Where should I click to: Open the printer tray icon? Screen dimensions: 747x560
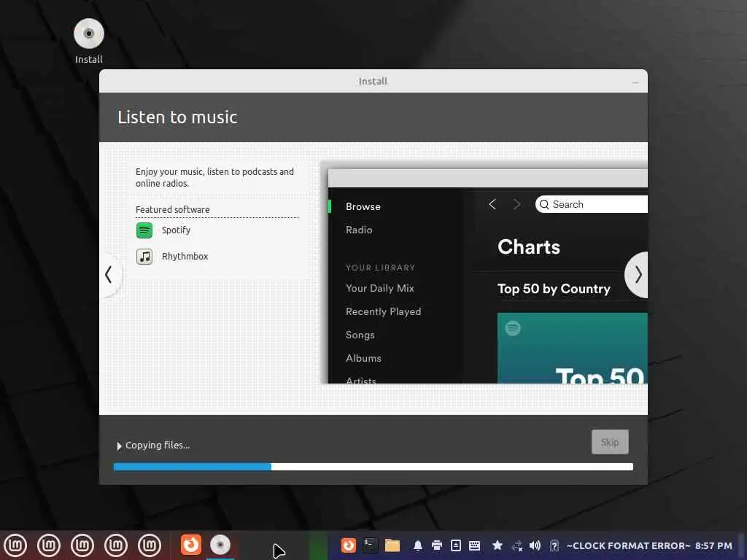click(x=437, y=545)
